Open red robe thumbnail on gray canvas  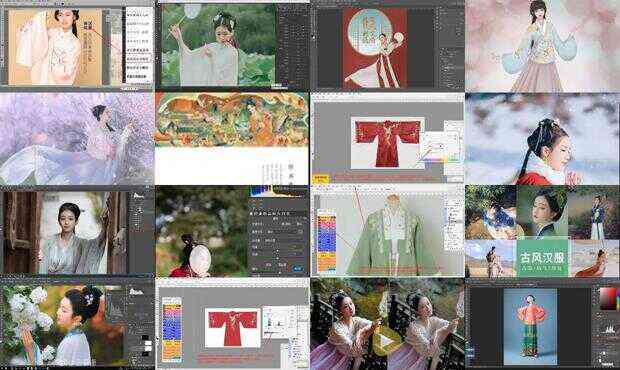(x=388, y=139)
